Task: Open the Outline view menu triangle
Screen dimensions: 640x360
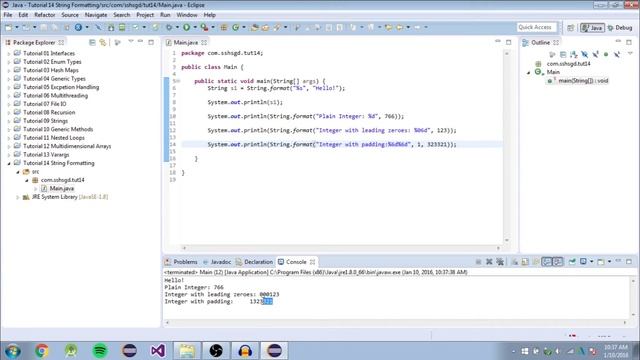Action: click(630, 54)
